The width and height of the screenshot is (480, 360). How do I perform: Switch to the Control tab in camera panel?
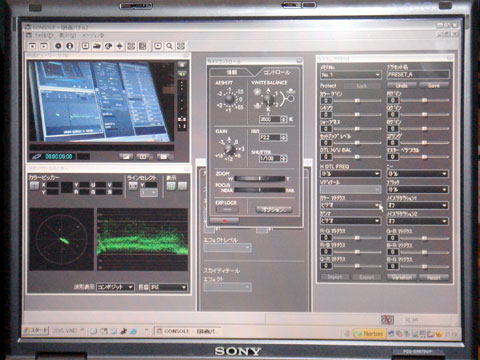click(277, 72)
